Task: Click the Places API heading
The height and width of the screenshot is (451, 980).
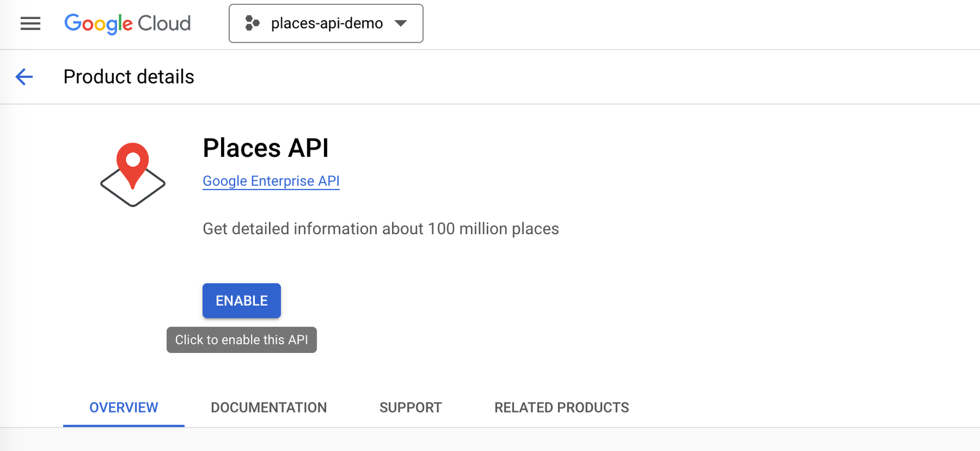Action: click(265, 148)
